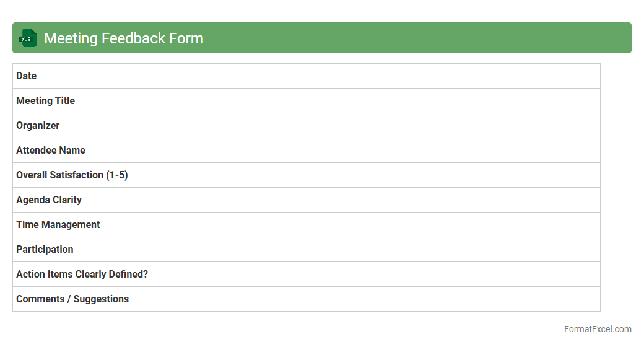
Task: Click the Comments / Suggestions label
Action: click(72, 299)
